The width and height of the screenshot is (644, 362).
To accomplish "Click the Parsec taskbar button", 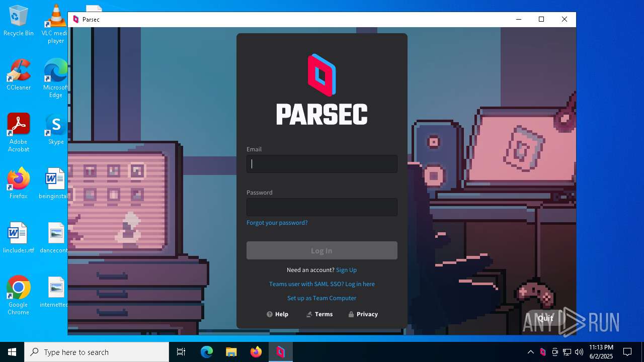I will point(281,352).
